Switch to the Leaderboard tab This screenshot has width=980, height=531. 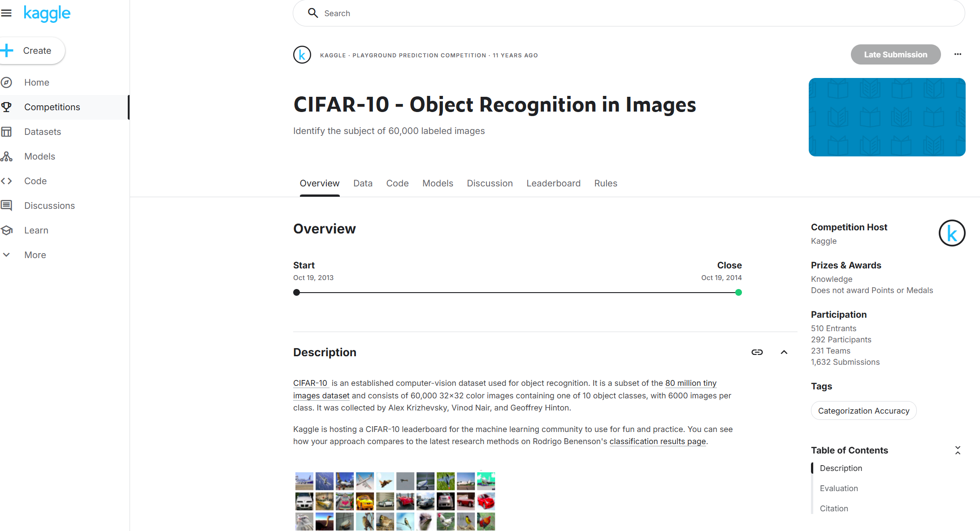click(553, 183)
